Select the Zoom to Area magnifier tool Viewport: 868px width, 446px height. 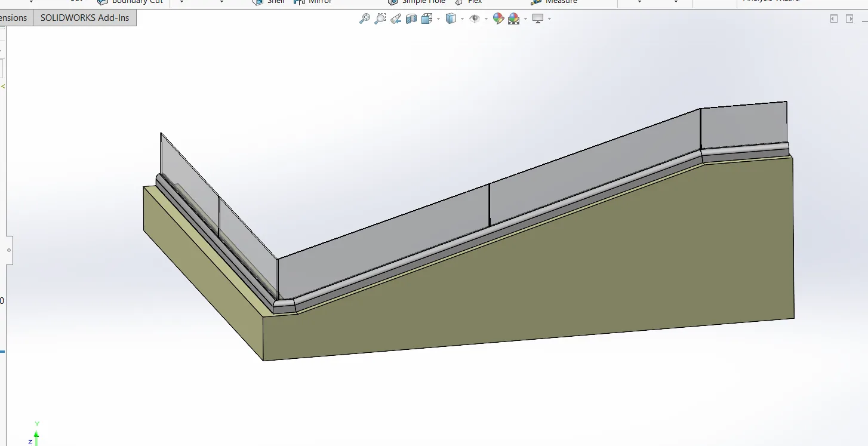click(380, 19)
